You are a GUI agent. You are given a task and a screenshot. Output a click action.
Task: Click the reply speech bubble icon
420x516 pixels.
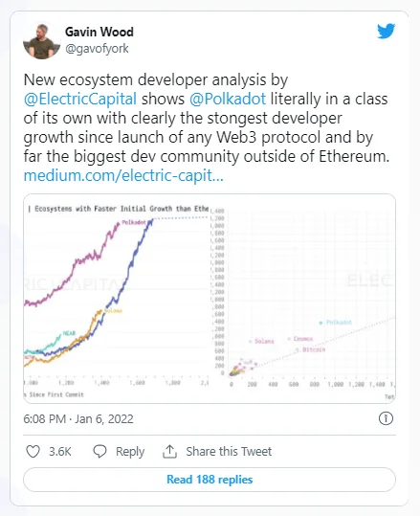coord(100,451)
